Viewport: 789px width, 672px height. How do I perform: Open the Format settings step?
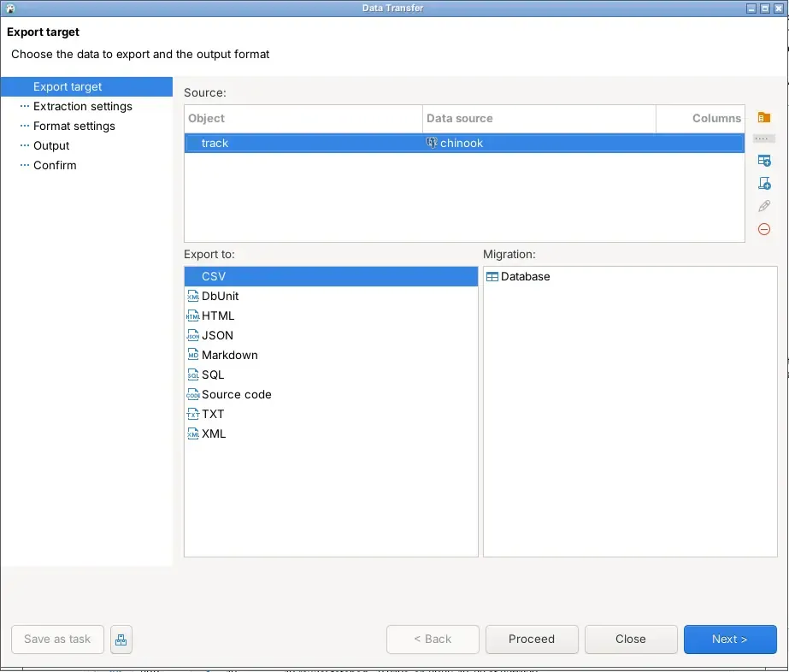(x=74, y=126)
